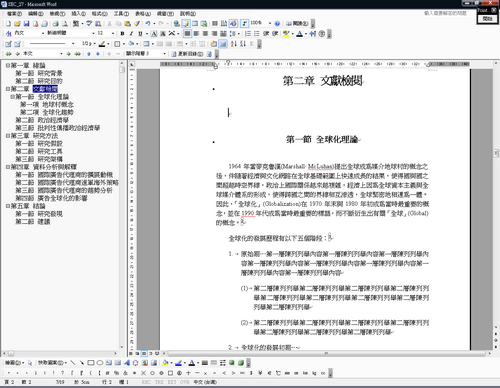Click the Undo arrow icon
The height and width of the screenshot is (388, 500).
[148, 24]
